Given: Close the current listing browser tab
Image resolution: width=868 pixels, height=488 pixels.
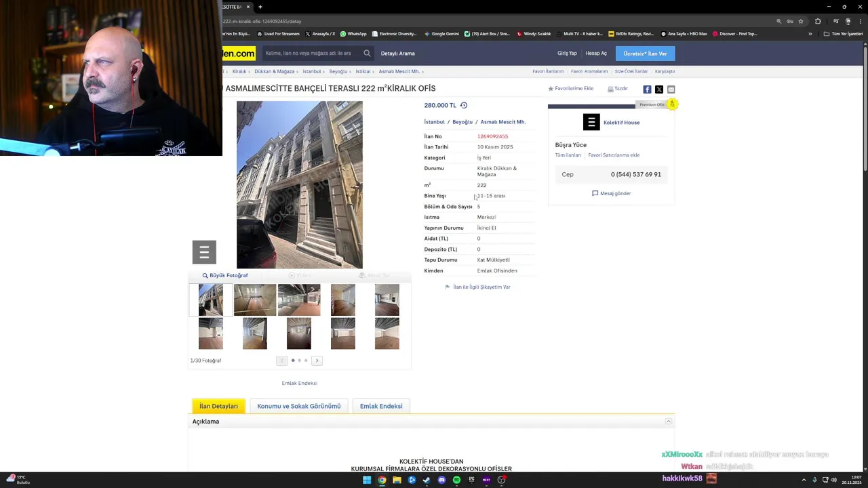Looking at the screenshot, I should tap(248, 7).
